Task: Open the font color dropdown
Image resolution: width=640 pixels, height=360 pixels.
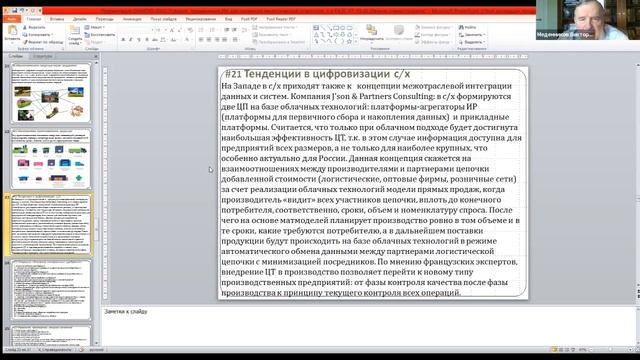Action: coord(188,40)
